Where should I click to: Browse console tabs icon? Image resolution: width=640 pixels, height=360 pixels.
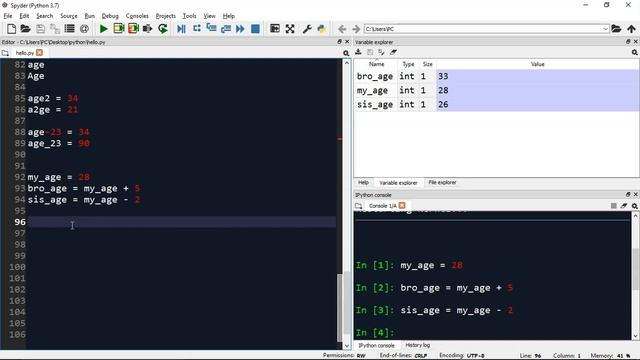[x=358, y=206]
